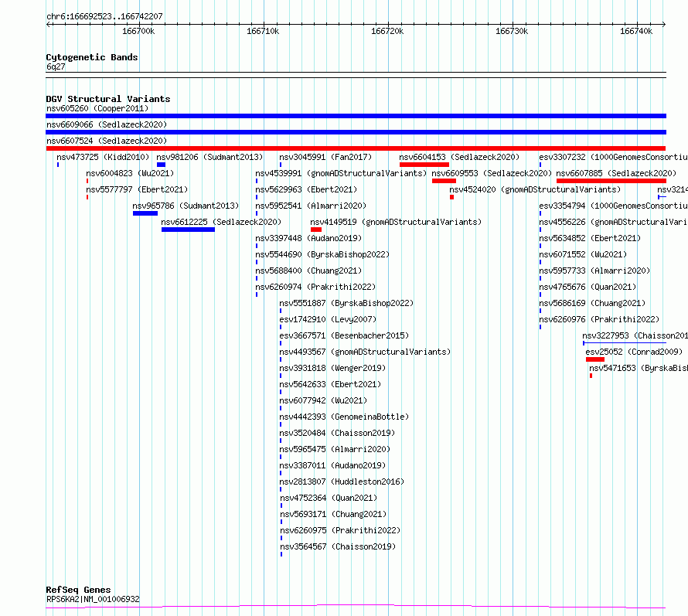Click nsv3931818 (Wenger2019) label
Screen dimensions: 688x616
[332, 368]
